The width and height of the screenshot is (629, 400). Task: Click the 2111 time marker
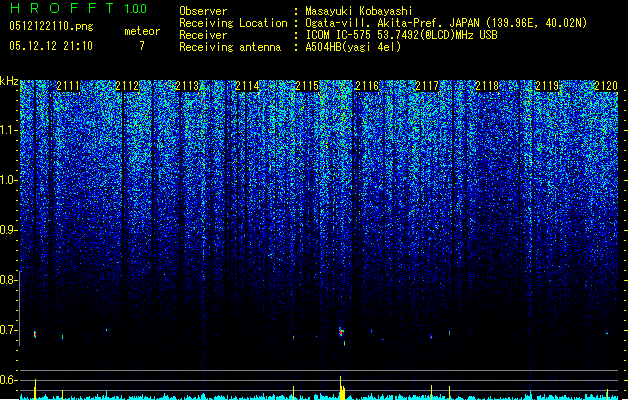pyautogui.click(x=67, y=86)
